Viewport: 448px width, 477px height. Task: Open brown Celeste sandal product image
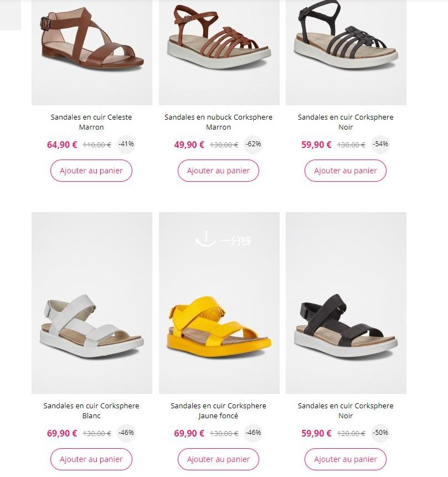(x=92, y=52)
